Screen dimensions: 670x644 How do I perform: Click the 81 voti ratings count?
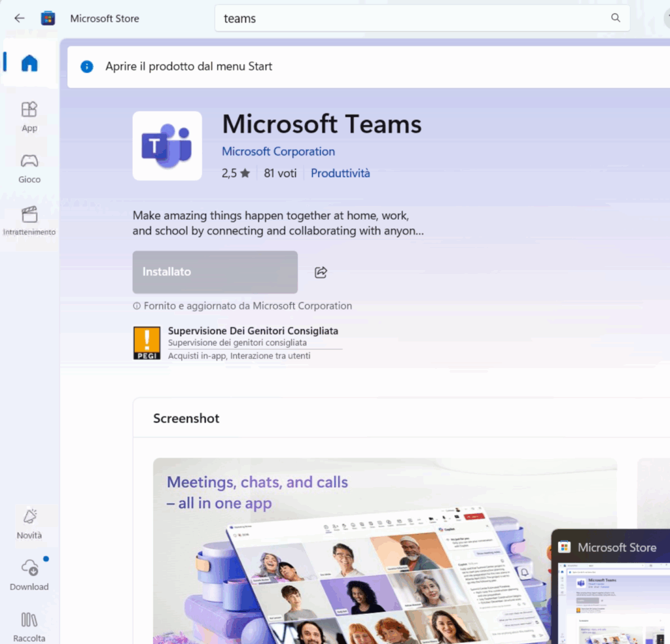[280, 173]
